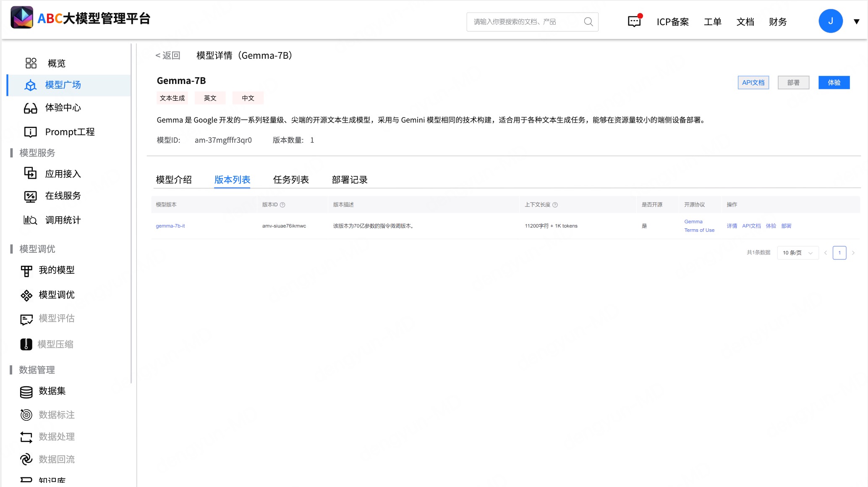The image size is (868, 487).
Task: Click the sidebar vertical scrollbar
Action: click(131, 213)
